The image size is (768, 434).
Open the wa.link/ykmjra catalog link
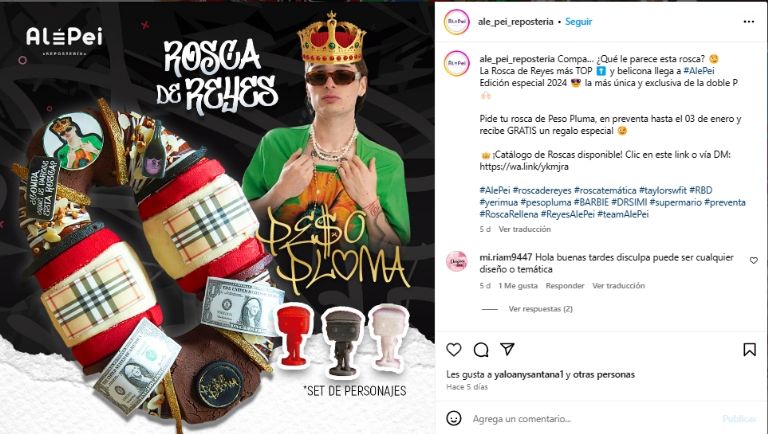click(524, 167)
